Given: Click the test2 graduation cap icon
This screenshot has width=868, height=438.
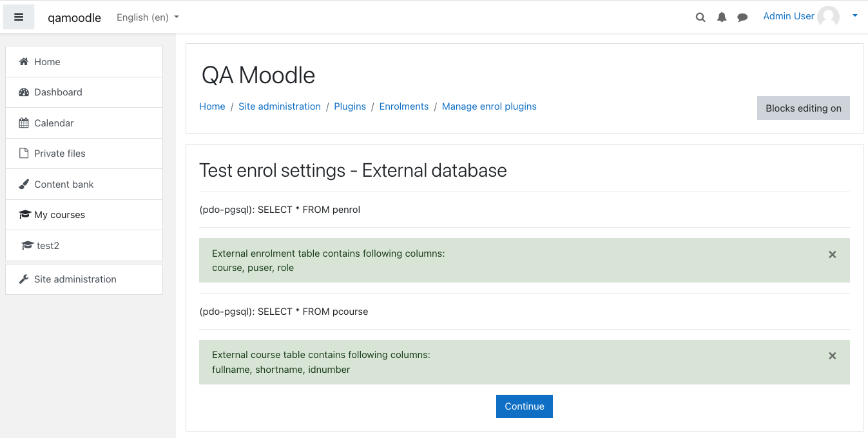Looking at the screenshot, I should pyautogui.click(x=27, y=246).
